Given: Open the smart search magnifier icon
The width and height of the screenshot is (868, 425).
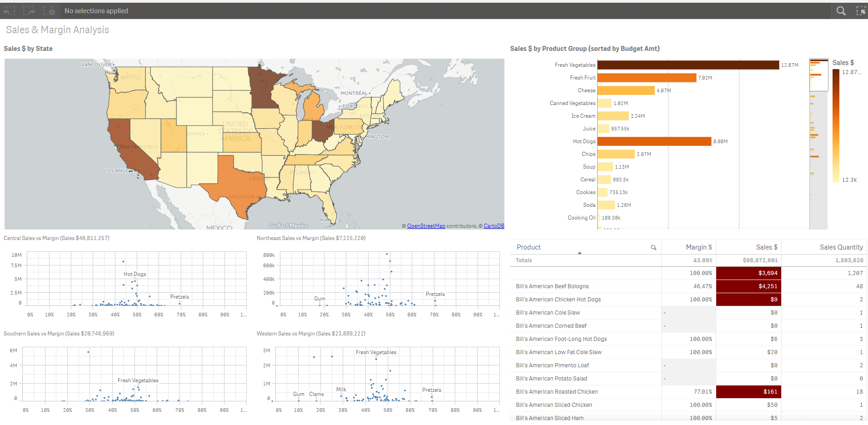Looking at the screenshot, I should click(841, 11).
